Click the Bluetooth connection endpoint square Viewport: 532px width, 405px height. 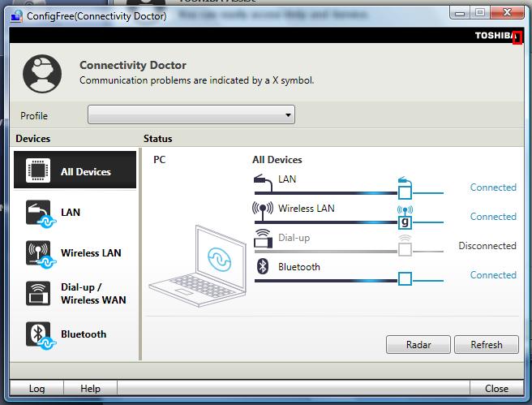click(x=405, y=278)
